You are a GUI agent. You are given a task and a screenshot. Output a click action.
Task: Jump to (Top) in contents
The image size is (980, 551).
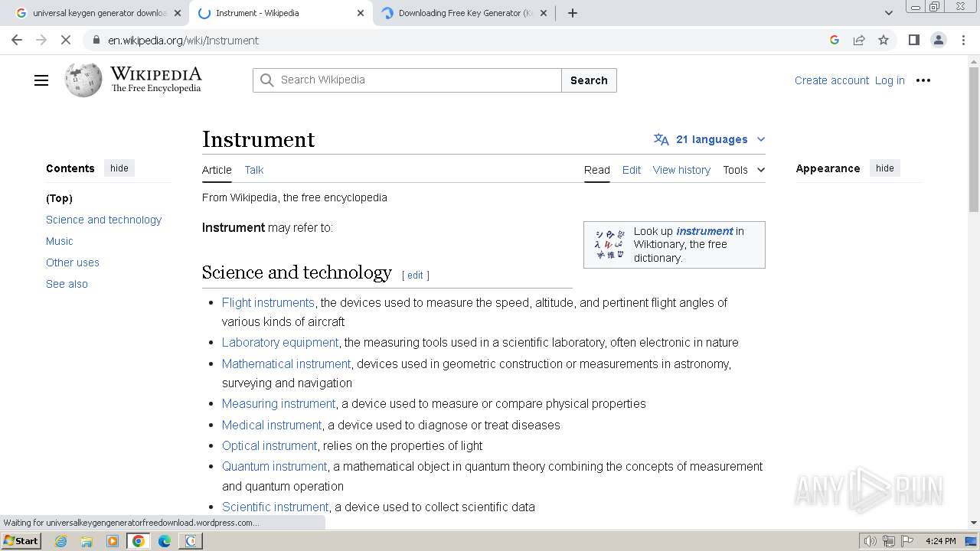(59, 198)
